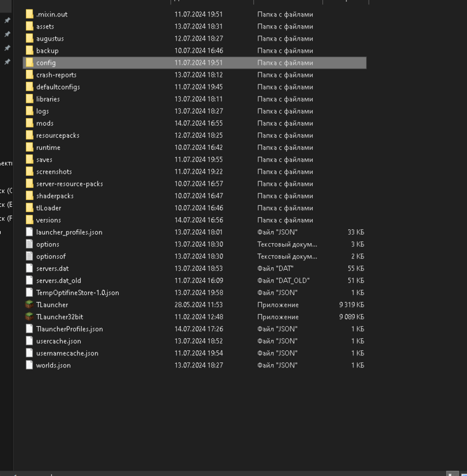Select the servers.dat file icon

(x=29, y=268)
